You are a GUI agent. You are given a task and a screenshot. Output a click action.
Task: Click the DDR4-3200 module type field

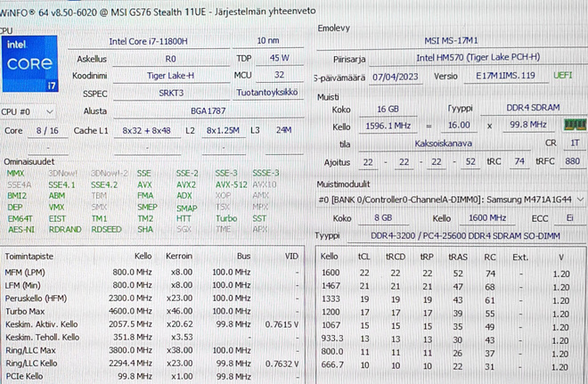pyautogui.click(x=465, y=236)
